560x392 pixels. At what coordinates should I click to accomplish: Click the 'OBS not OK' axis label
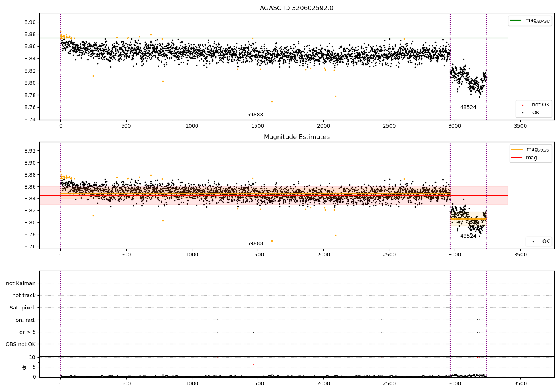point(21,344)
